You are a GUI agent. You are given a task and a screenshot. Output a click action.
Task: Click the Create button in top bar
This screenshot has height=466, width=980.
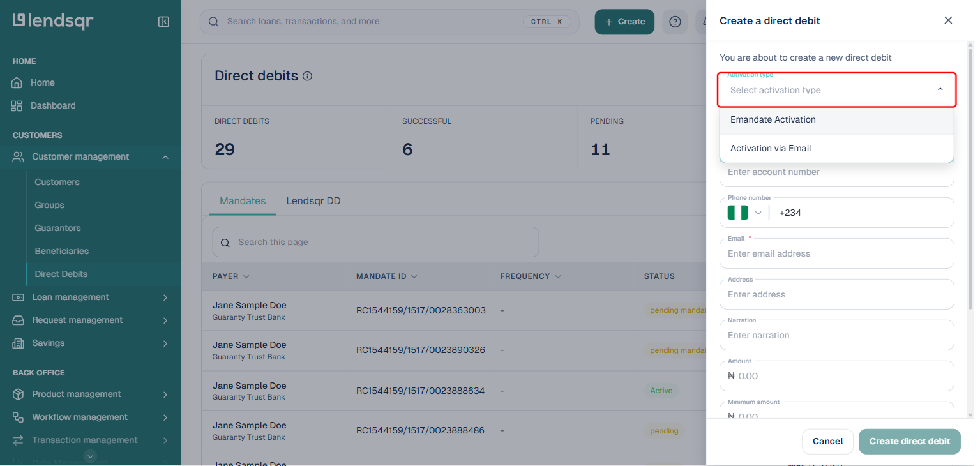pos(624,22)
